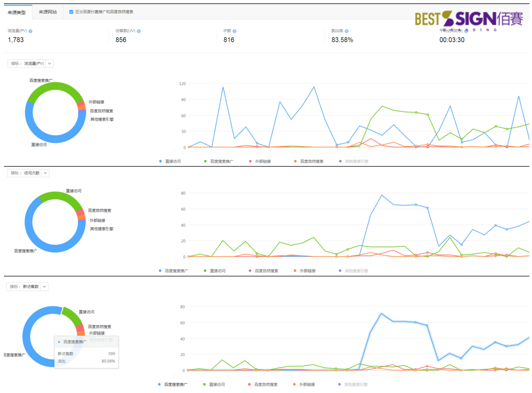Open the 指标: 浏览量(PV) dropdown
Screen dimensions: 532x393
(30, 63)
